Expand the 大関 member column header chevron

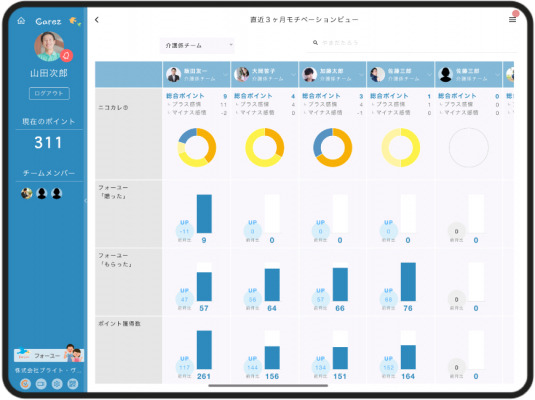pyautogui.click(x=293, y=74)
